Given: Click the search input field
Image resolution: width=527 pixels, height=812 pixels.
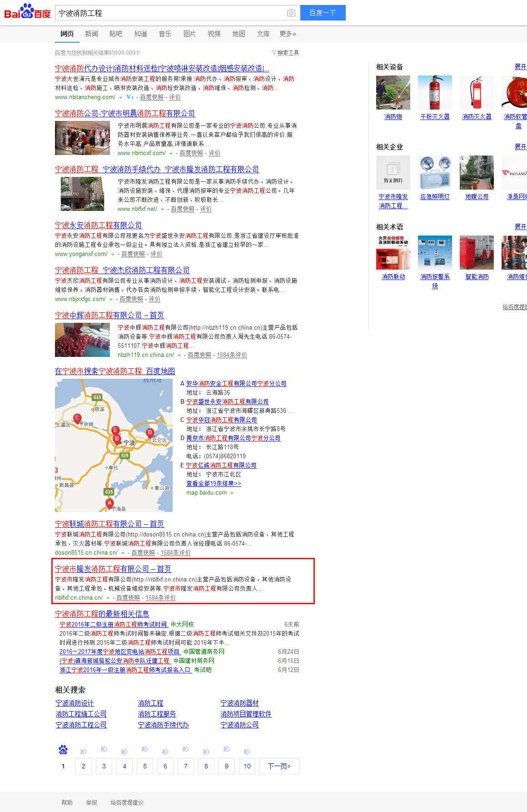Looking at the screenshot, I should pos(170,13).
